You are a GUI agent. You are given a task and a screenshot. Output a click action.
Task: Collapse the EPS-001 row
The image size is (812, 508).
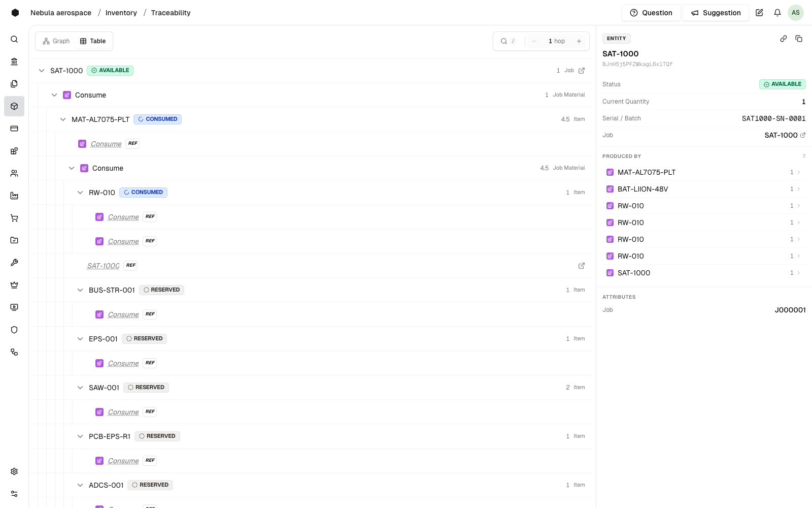tap(80, 339)
